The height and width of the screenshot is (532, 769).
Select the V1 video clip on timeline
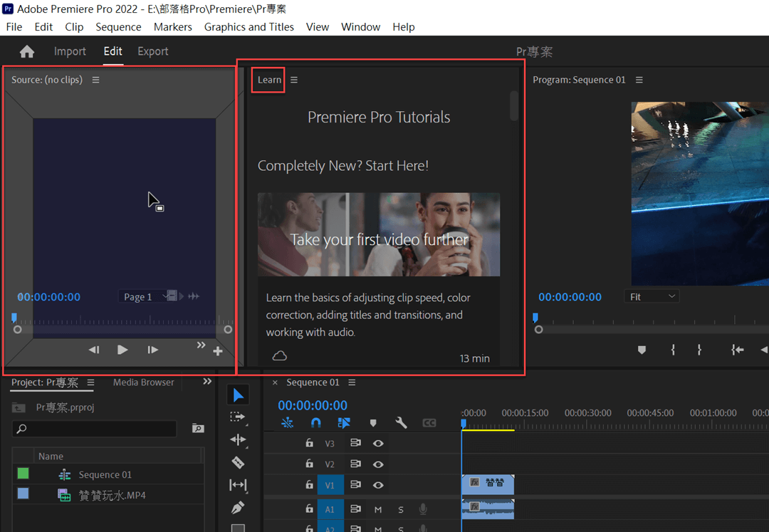click(488, 484)
